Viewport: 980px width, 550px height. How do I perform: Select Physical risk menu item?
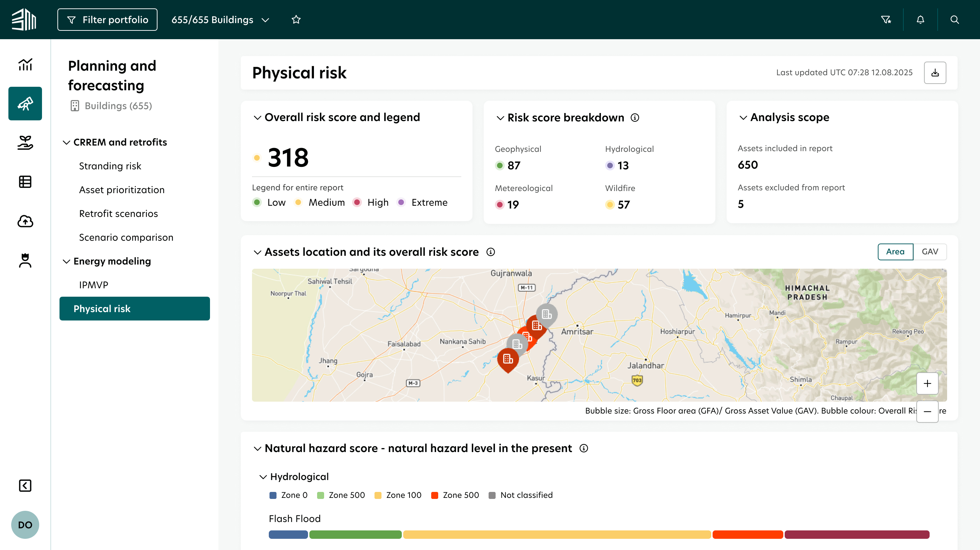click(134, 309)
